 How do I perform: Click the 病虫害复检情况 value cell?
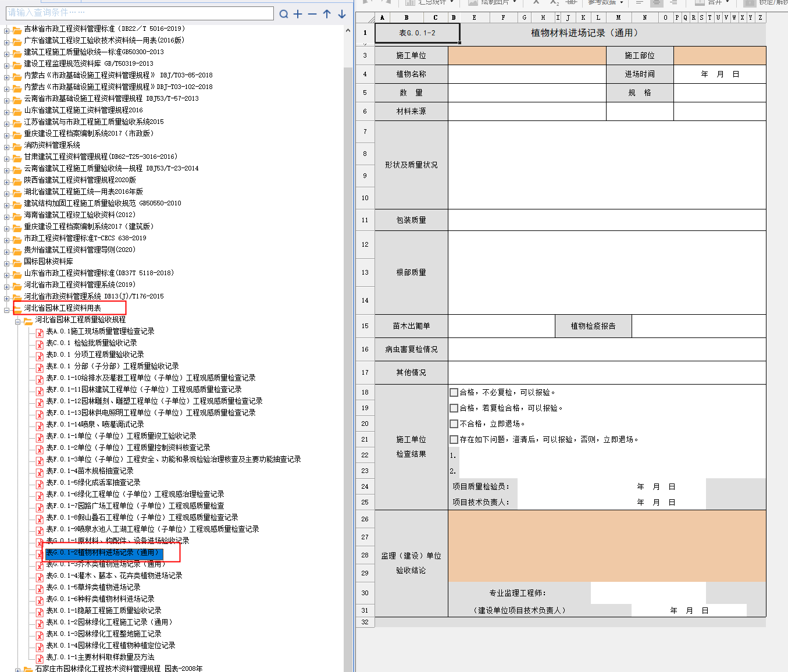tap(607, 349)
